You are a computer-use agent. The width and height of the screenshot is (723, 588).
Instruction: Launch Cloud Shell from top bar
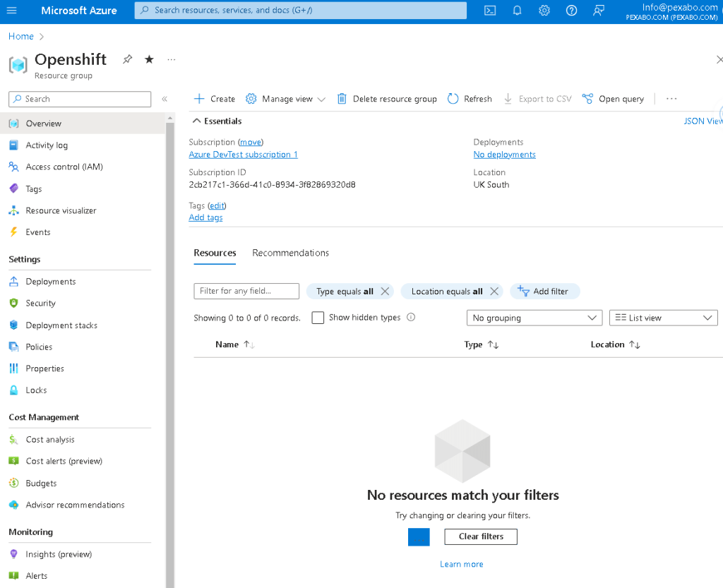[x=490, y=10]
